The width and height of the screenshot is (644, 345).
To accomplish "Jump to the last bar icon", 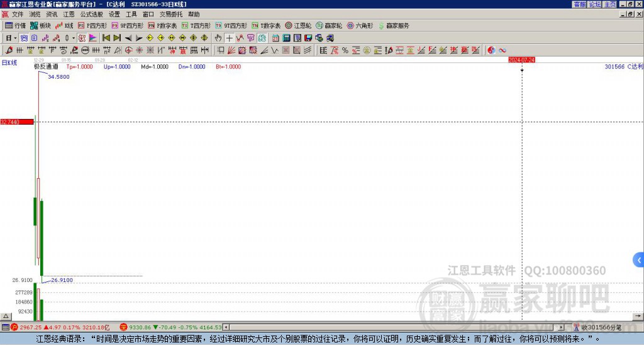I will [x=117, y=38].
